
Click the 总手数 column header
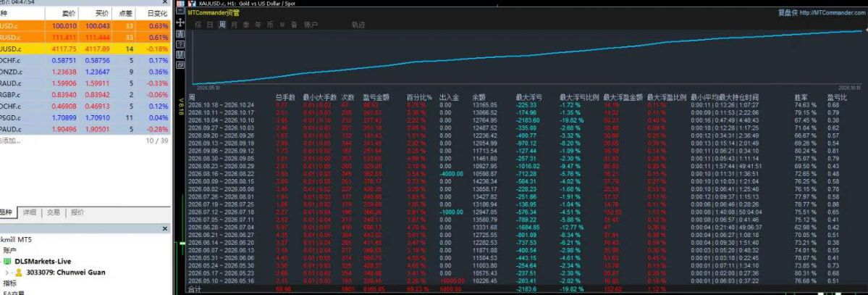click(x=285, y=97)
